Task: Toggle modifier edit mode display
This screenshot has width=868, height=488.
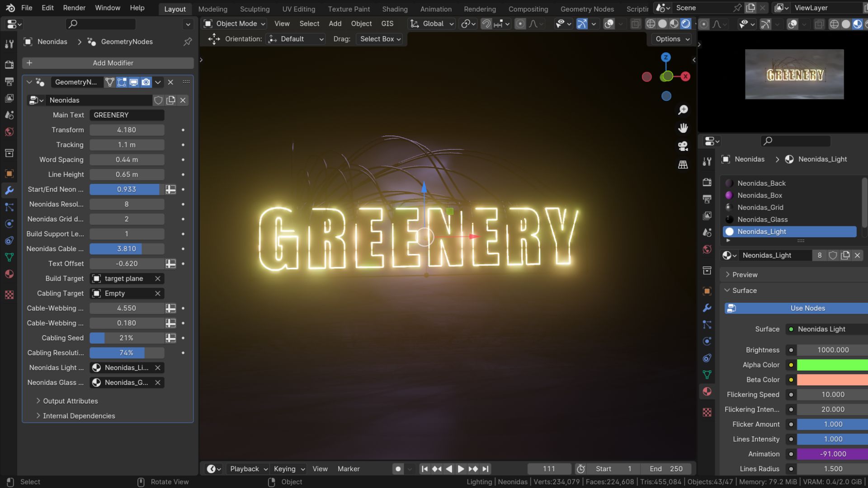Action: [x=122, y=82]
